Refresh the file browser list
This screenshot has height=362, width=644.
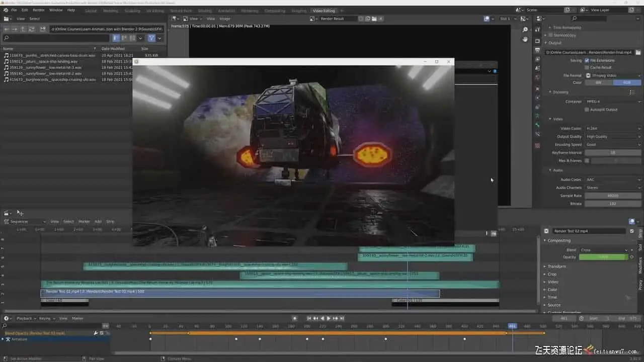31,29
